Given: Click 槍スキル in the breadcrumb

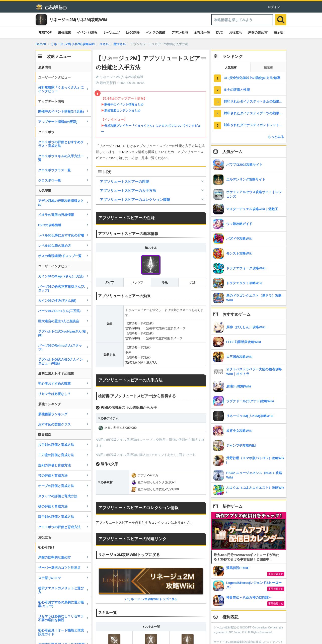Looking at the screenshot, I should coord(120,44).
